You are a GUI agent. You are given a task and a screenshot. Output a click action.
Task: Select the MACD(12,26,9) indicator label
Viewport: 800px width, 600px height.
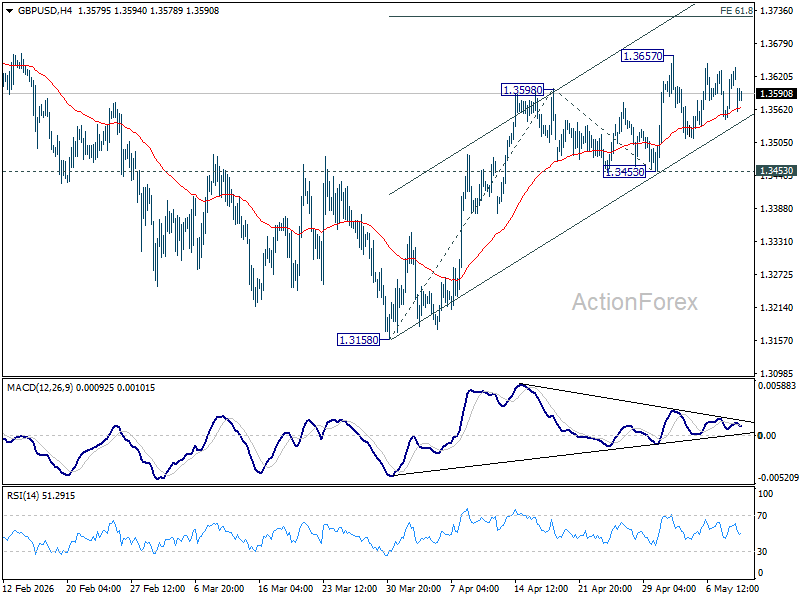click(41, 388)
